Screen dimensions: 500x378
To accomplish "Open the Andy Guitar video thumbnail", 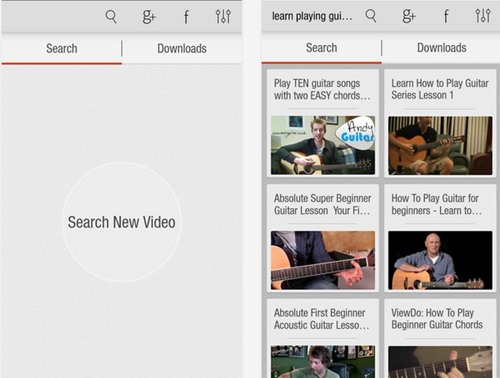I will click(x=323, y=145).
